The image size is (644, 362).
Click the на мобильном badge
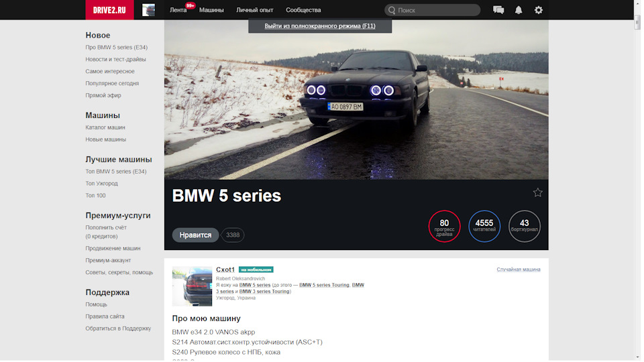tap(256, 269)
